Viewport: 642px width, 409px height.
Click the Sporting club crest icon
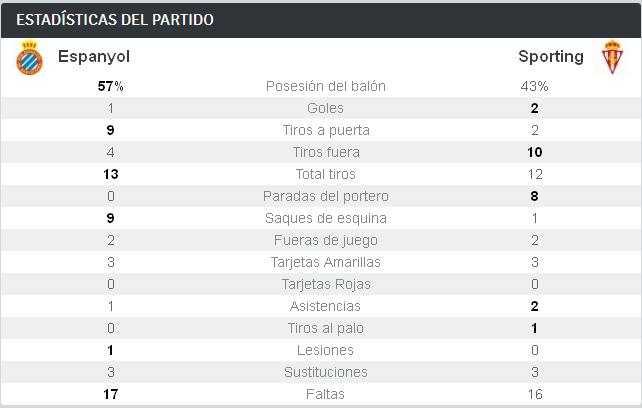[611, 58]
